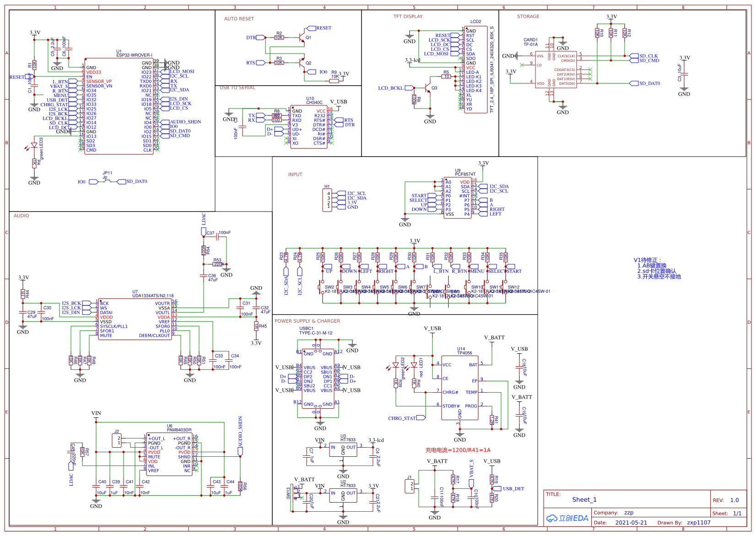Viewport: 756px width, 536px height.
Task: Select resistor R41 near TP4056 PROG
Action: (492, 420)
